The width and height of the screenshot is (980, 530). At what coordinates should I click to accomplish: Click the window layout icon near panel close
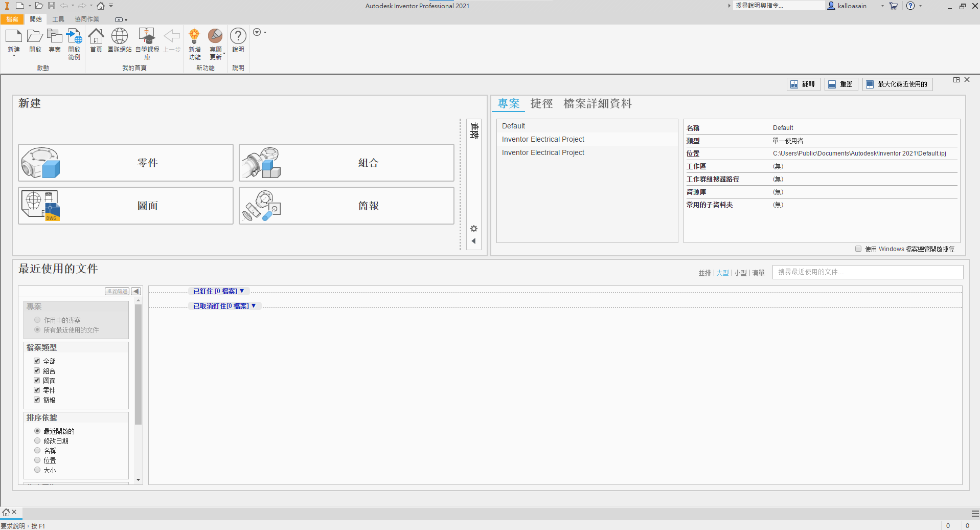point(956,80)
